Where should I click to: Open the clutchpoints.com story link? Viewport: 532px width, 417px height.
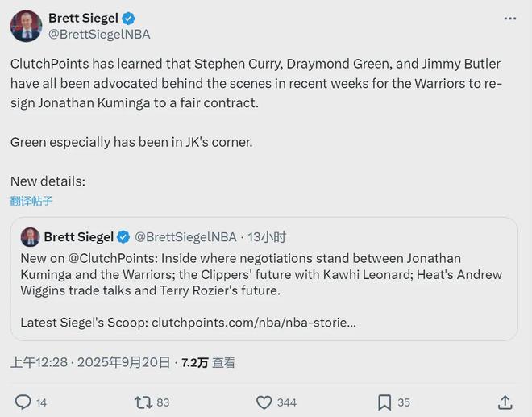point(253,323)
